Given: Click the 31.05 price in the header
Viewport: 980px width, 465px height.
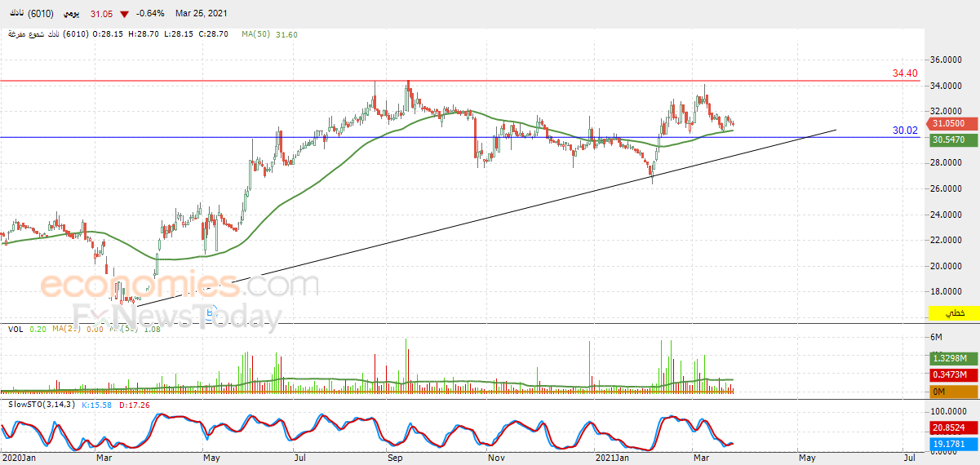Looking at the screenshot, I should 101,14.
